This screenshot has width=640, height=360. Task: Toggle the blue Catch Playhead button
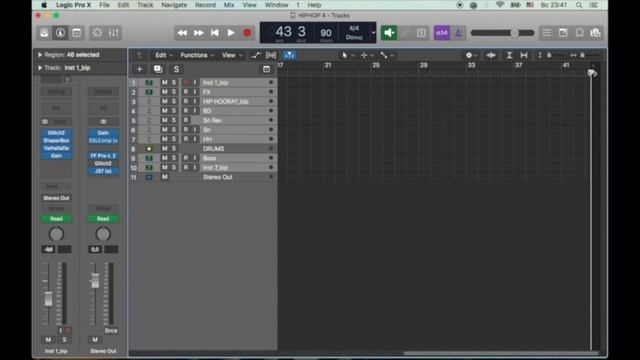(x=289, y=56)
